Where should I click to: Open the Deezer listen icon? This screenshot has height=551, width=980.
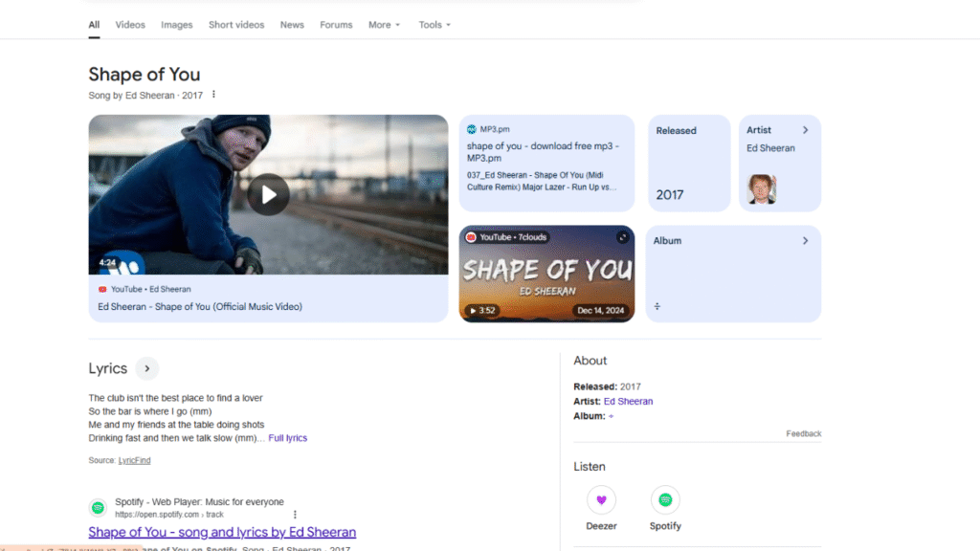[601, 499]
